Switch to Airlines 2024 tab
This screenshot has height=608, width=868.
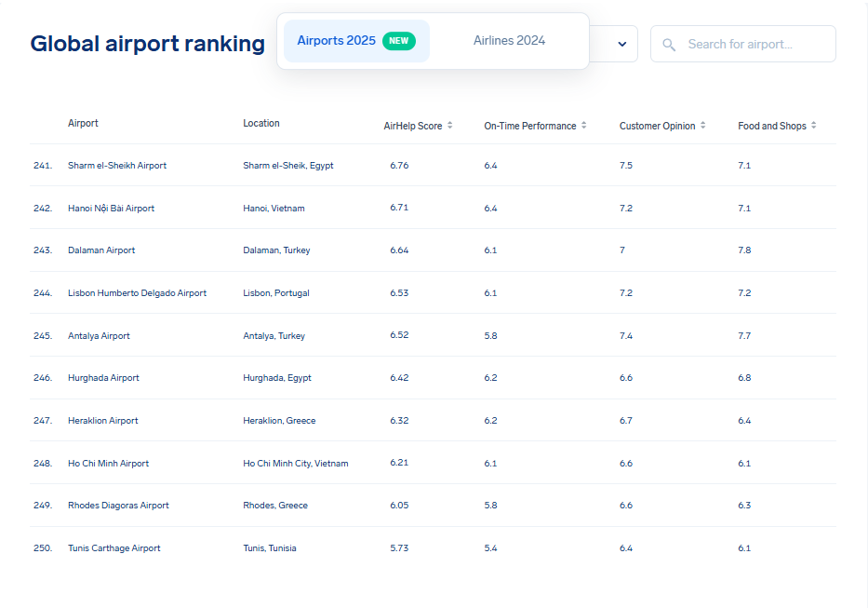point(509,40)
